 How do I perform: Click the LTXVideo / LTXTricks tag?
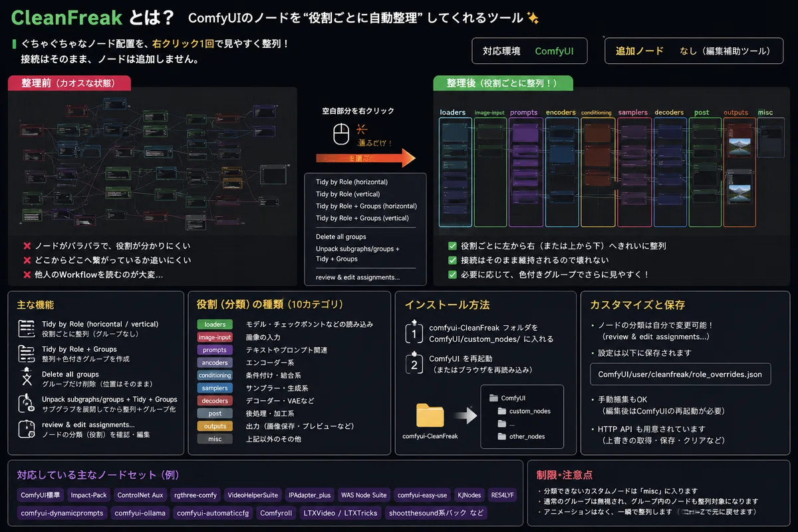click(340, 513)
